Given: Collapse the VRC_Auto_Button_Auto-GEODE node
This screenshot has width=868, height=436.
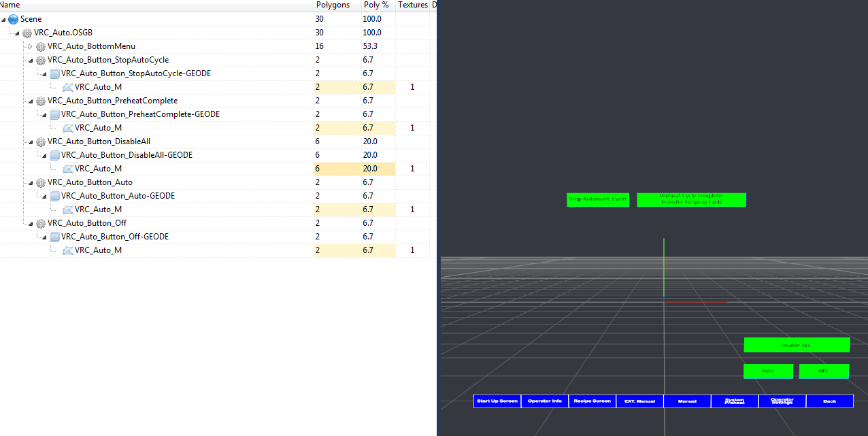Looking at the screenshot, I should (x=44, y=196).
